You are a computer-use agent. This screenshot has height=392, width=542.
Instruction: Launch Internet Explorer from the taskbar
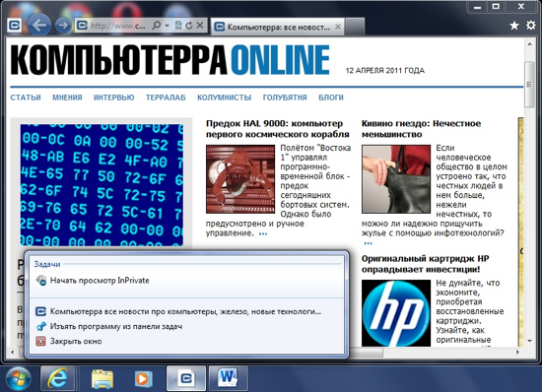[x=57, y=378]
